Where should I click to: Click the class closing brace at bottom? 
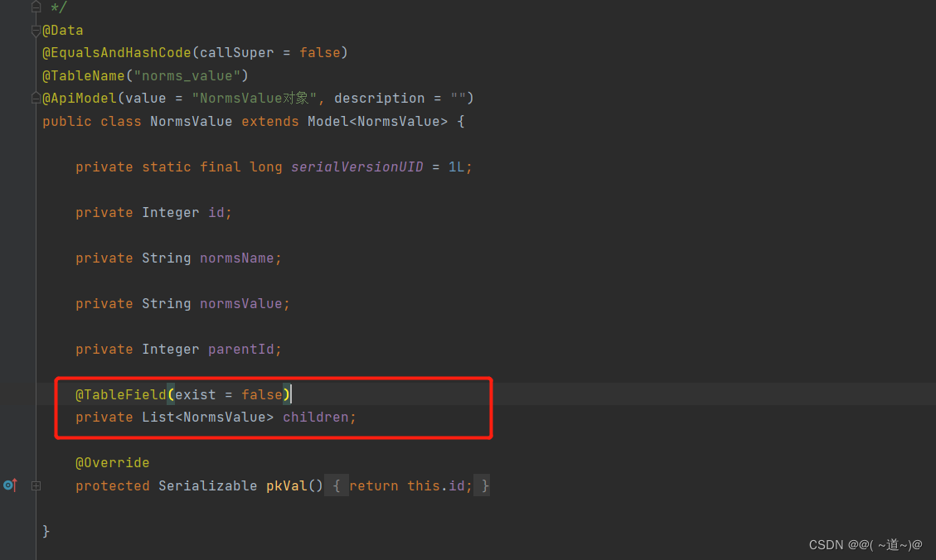tap(46, 531)
